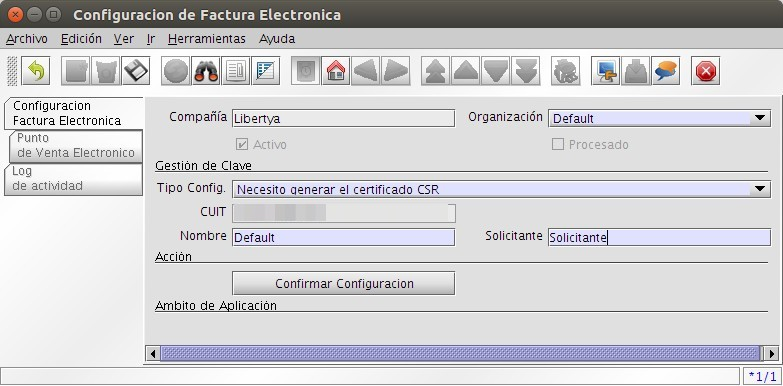This screenshot has height=386, width=783.
Task: Go to previous record single up arrow
Action: coord(465,71)
